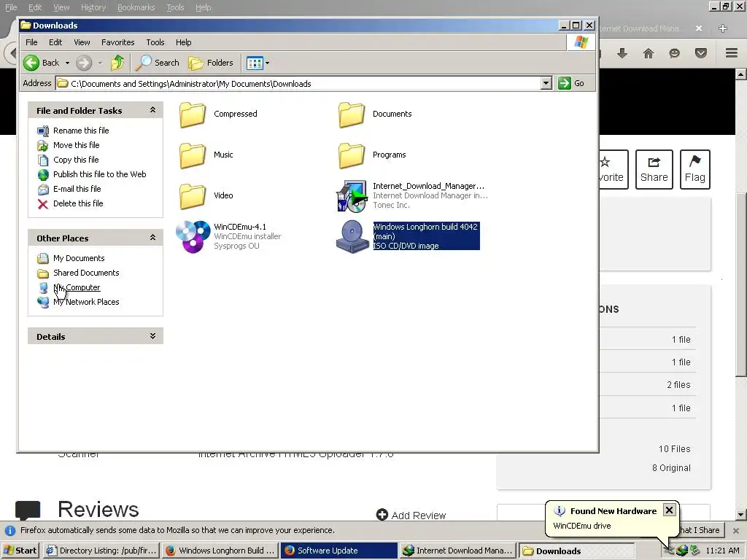This screenshot has height=560, width=747.
Task: Select the Compressed folder icon
Action: click(193, 114)
